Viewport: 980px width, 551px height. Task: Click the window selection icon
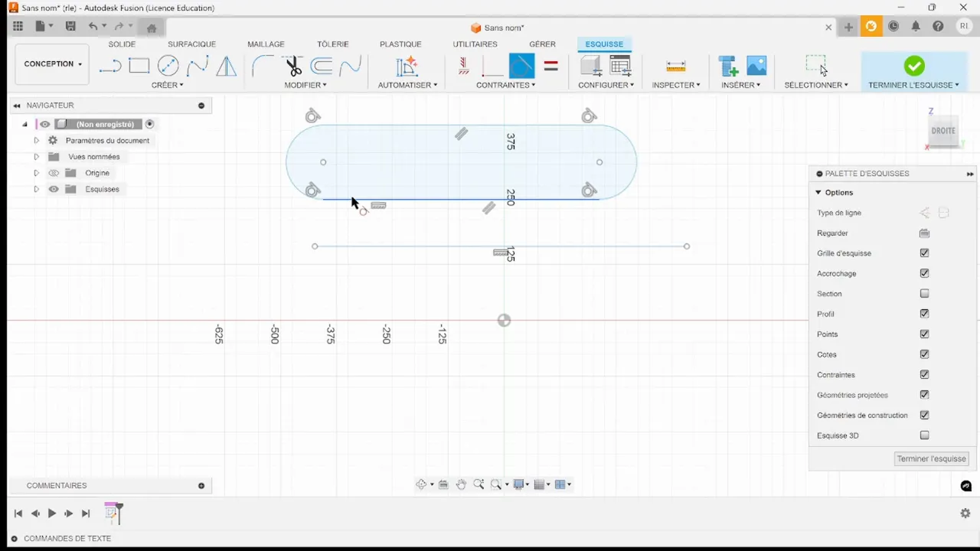pos(817,66)
